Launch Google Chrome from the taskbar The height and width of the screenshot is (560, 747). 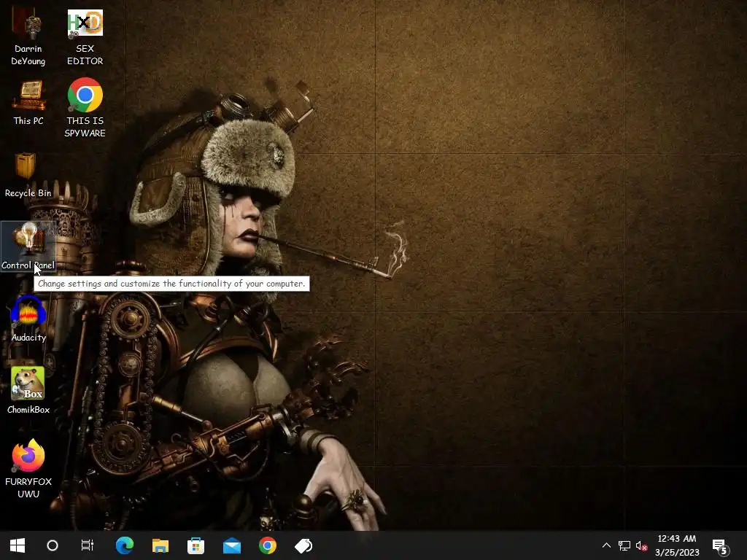tap(268, 545)
